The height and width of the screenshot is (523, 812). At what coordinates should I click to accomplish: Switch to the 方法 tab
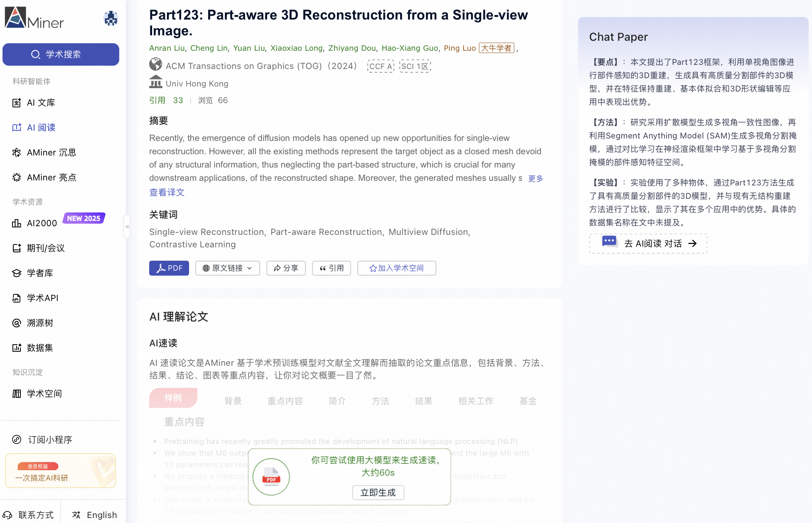click(x=380, y=401)
